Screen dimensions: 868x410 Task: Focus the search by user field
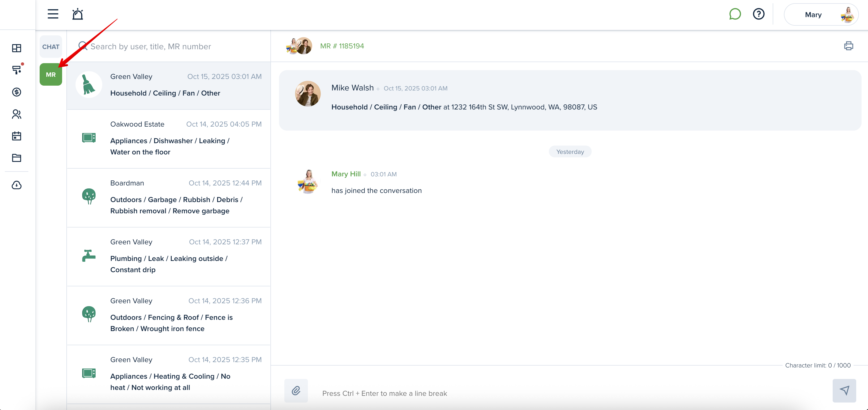[x=151, y=47]
